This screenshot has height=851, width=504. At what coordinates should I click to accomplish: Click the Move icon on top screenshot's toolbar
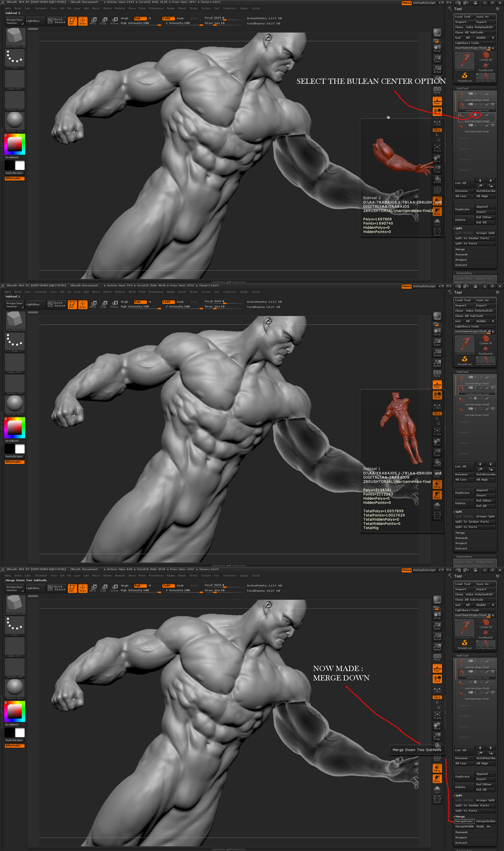tap(93, 21)
